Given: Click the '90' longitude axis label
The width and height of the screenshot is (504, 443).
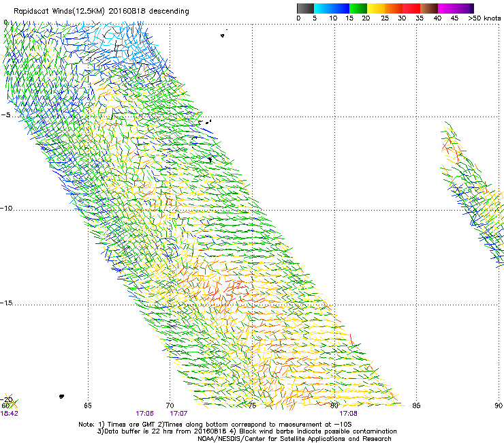Looking at the screenshot, I should tap(499, 406).
